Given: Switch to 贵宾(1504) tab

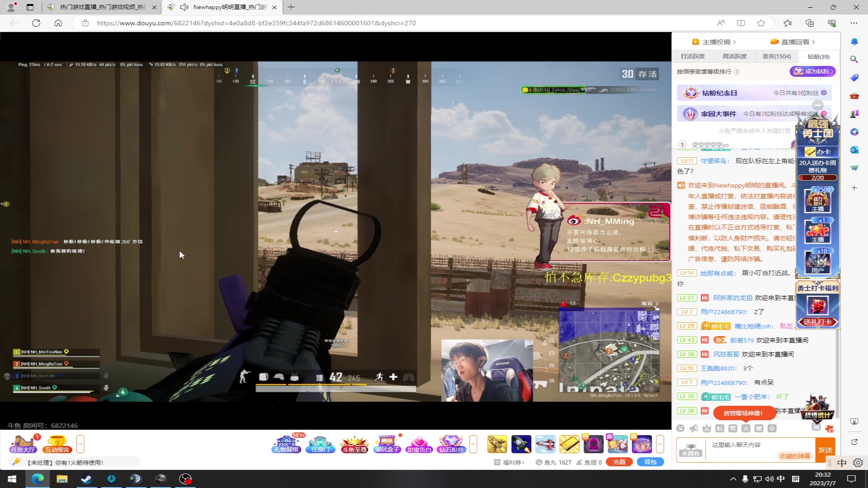Looking at the screenshot, I should [x=776, y=56].
